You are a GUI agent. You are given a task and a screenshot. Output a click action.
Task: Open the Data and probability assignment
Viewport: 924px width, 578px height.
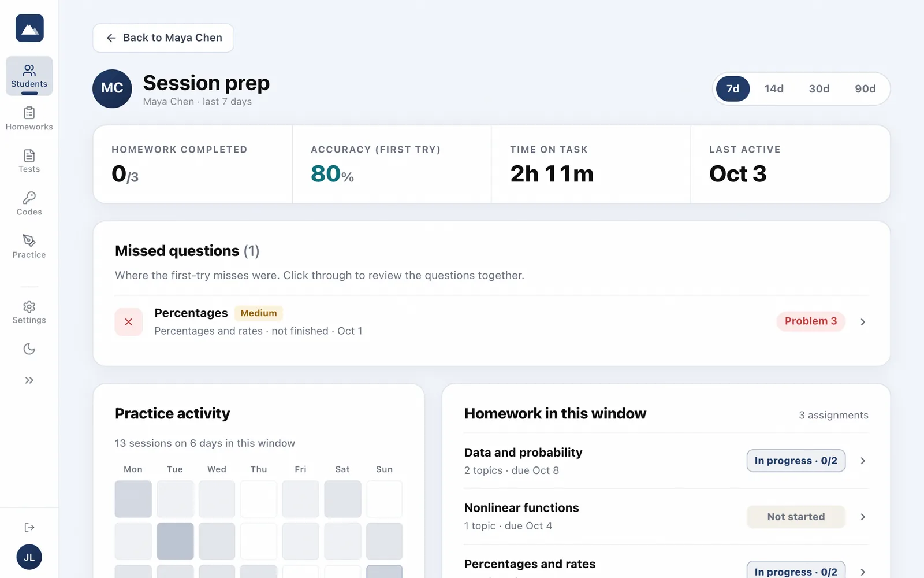tap(666, 461)
